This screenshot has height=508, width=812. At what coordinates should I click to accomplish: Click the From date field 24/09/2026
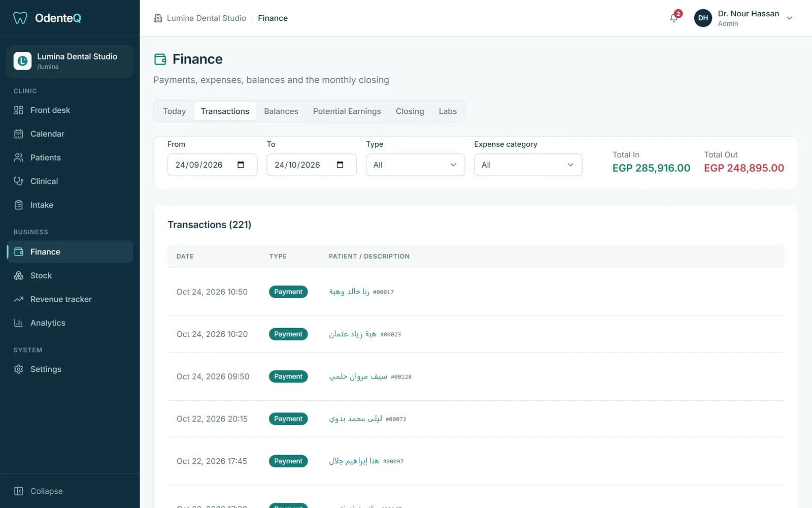click(x=212, y=165)
